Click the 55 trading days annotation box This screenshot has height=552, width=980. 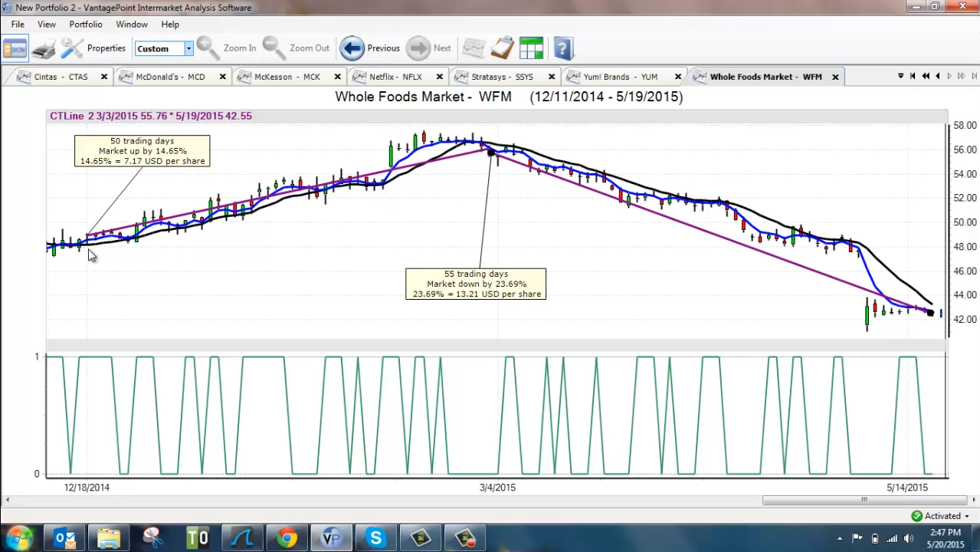point(476,284)
